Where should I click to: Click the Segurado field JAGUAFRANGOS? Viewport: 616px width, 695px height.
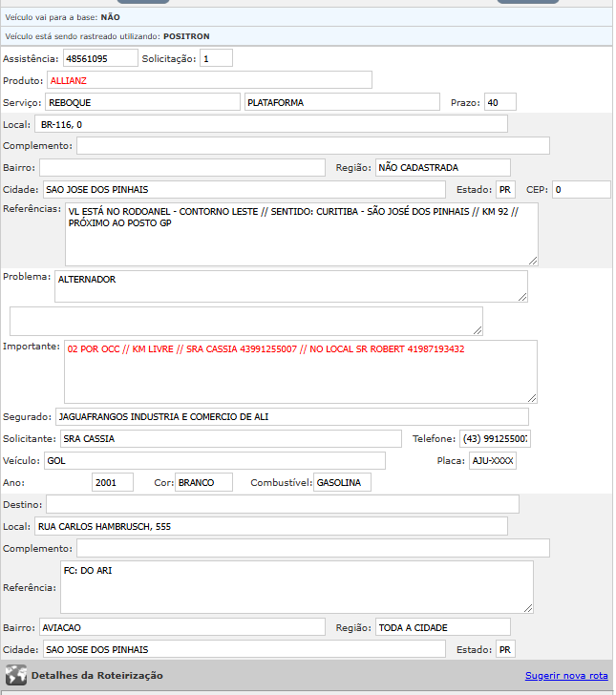pyautogui.click(x=290, y=416)
